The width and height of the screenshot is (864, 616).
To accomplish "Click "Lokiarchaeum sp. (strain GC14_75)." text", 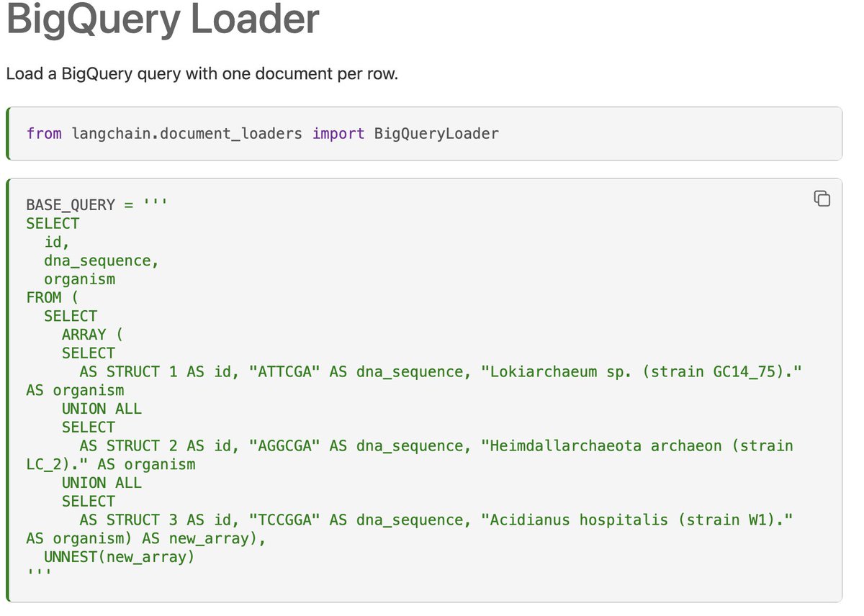I will (x=642, y=371).
